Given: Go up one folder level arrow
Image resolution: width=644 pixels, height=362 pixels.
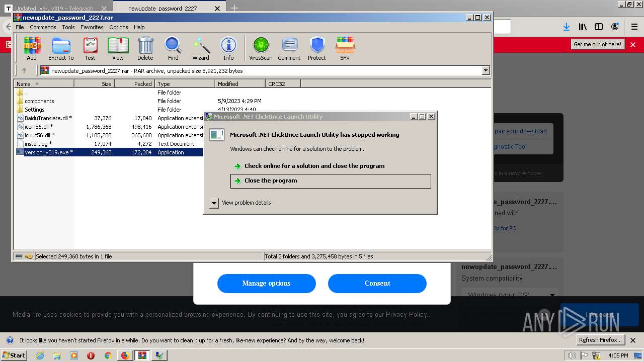Looking at the screenshot, I should tap(24, 71).
